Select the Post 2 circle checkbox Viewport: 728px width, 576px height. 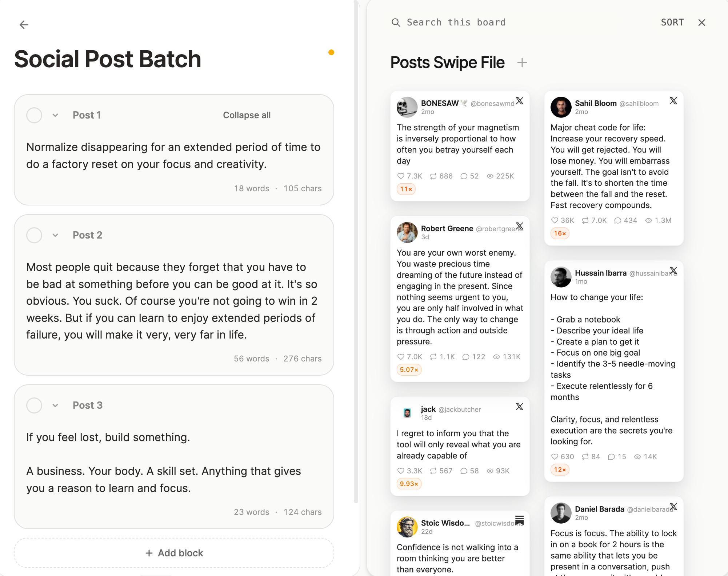coord(34,235)
